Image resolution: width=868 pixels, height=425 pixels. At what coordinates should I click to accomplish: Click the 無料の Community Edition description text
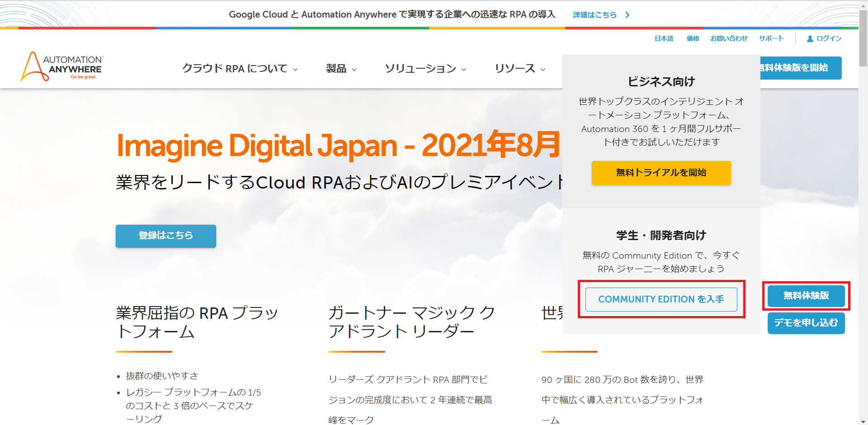tap(661, 262)
